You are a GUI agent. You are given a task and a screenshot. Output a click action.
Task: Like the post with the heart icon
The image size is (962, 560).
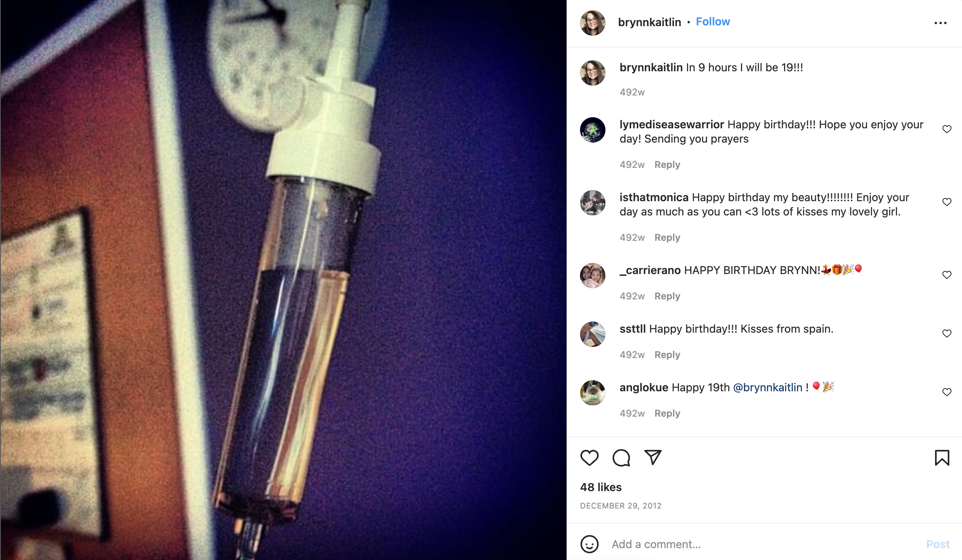click(589, 458)
